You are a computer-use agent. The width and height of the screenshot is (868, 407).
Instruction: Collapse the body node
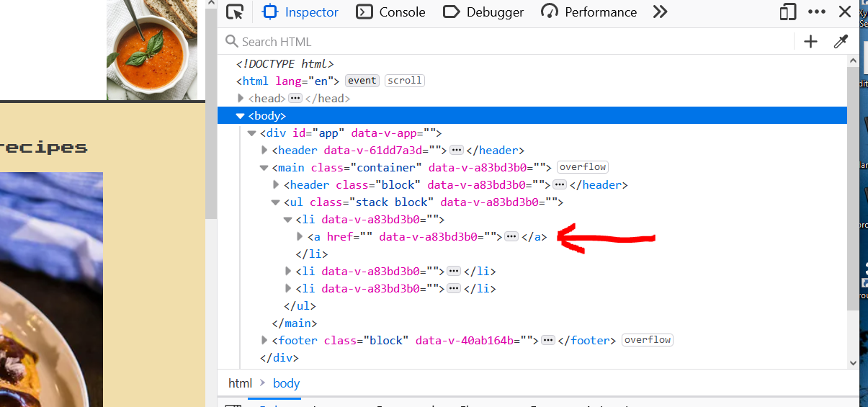pos(241,115)
